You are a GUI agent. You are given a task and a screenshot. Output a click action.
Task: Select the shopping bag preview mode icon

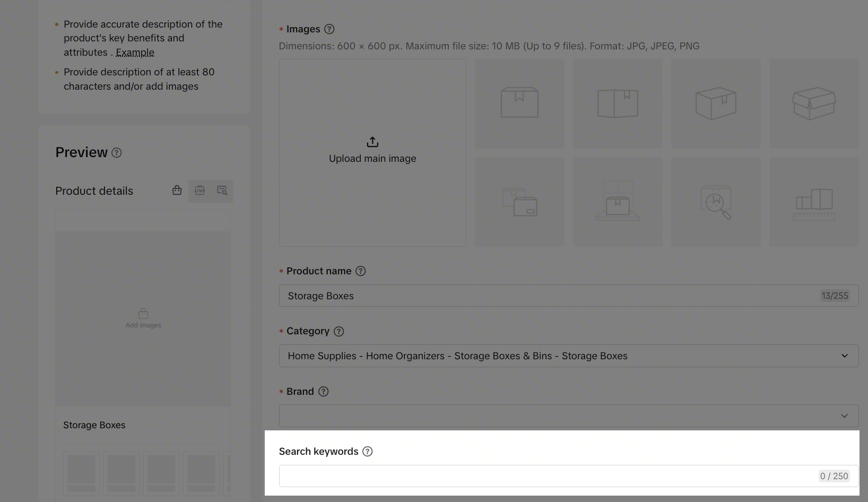(177, 191)
